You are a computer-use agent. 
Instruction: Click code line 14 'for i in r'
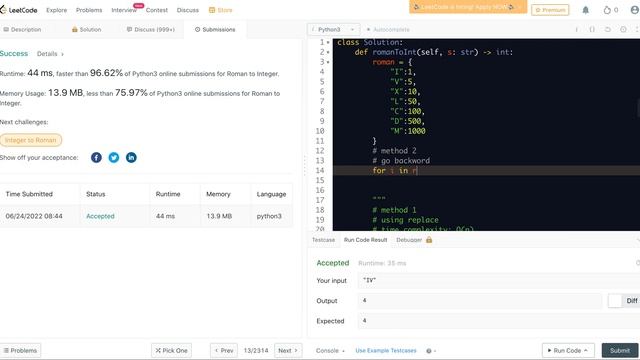point(395,171)
